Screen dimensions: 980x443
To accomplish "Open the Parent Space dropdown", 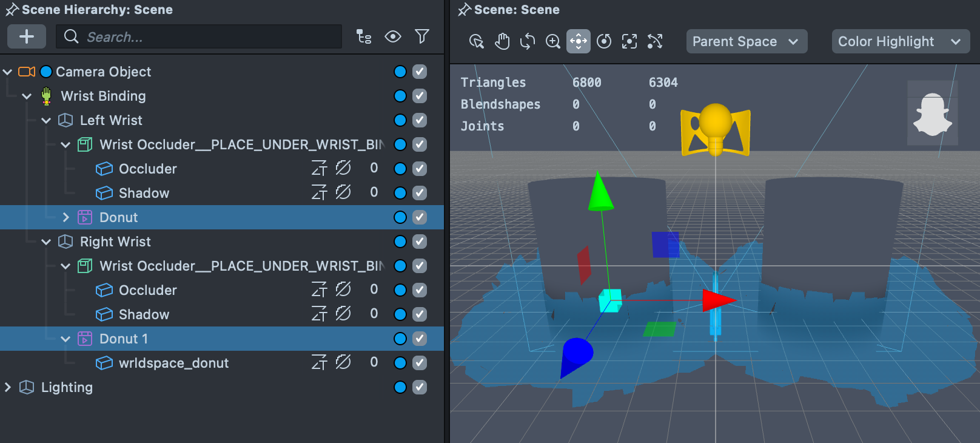I will (x=746, y=41).
